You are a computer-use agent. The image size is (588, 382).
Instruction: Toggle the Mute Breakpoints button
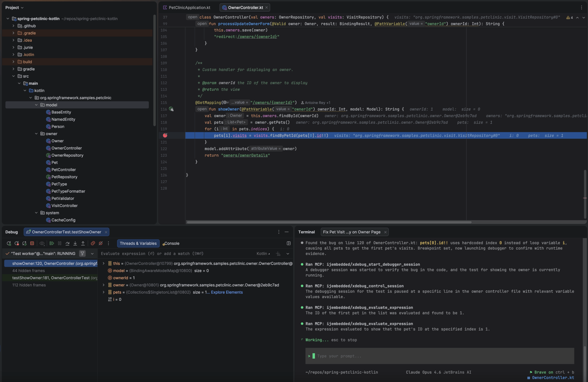click(x=101, y=243)
